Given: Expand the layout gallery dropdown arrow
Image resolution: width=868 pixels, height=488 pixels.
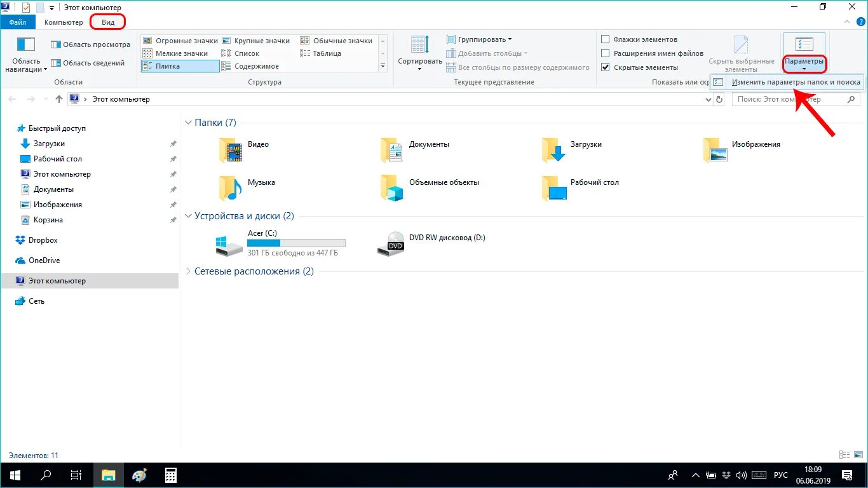Looking at the screenshot, I should (383, 66).
